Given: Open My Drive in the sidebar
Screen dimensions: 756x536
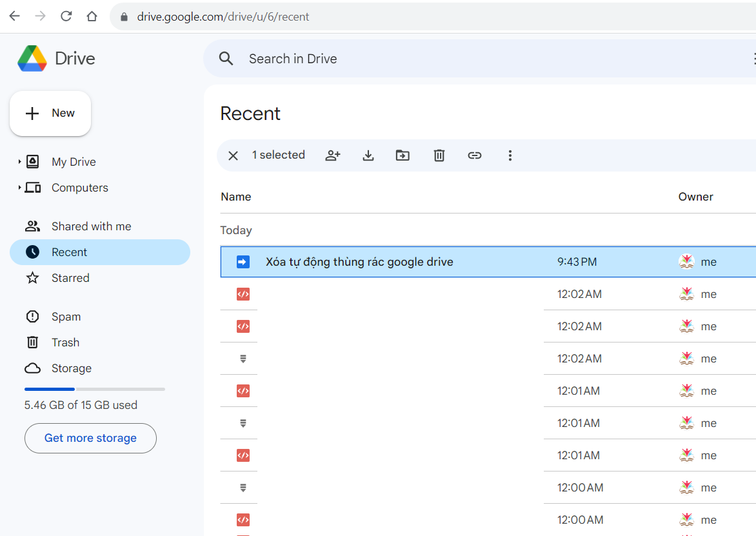Looking at the screenshot, I should (74, 162).
